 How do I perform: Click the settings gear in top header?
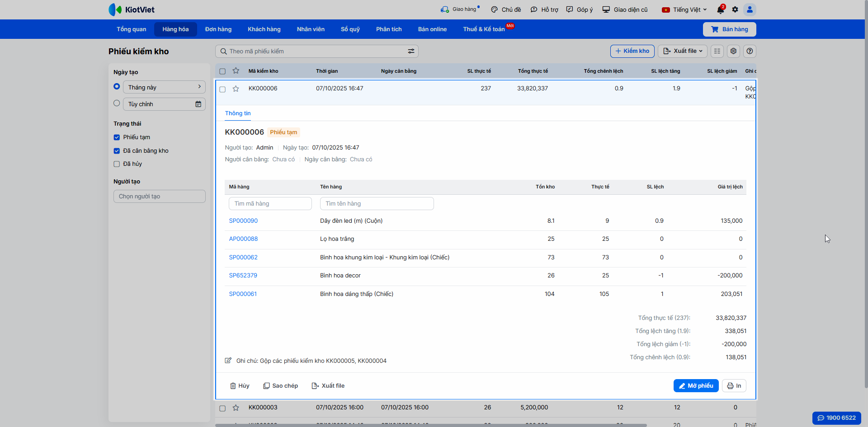point(735,9)
